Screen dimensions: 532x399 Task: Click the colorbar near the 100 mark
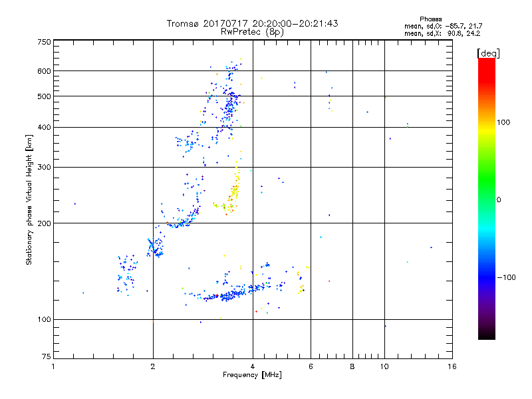pyautogui.click(x=487, y=122)
